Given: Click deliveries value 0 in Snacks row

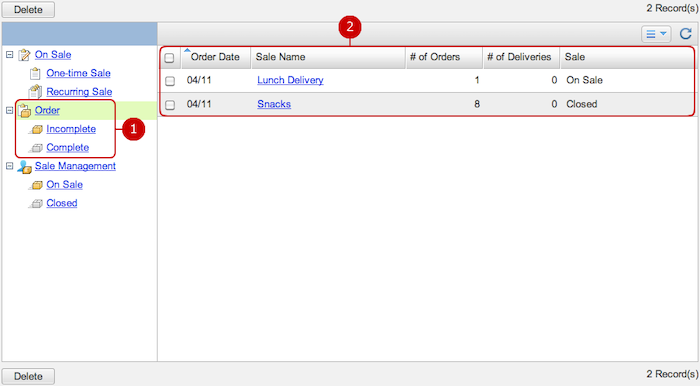Looking at the screenshot, I should 554,104.
